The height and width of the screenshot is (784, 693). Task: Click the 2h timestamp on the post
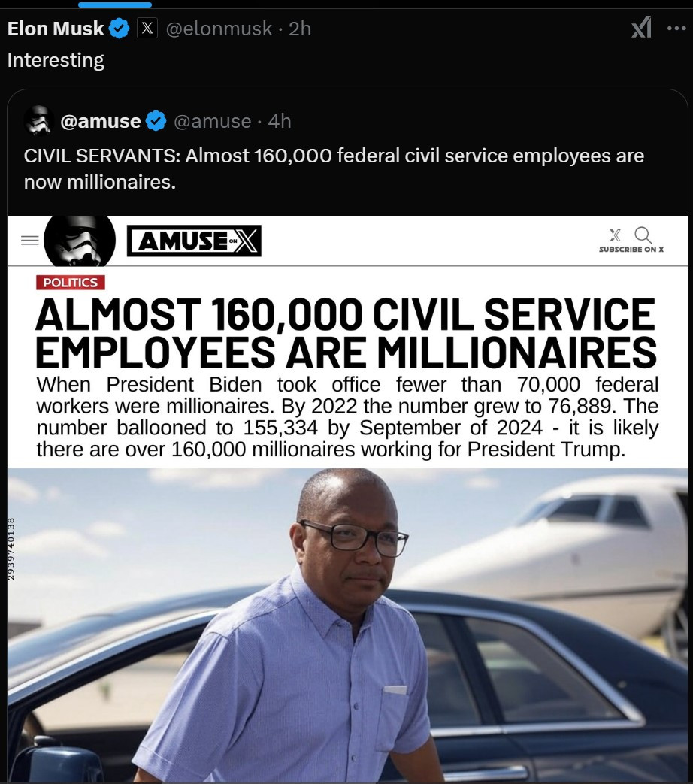pyautogui.click(x=300, y=29)
